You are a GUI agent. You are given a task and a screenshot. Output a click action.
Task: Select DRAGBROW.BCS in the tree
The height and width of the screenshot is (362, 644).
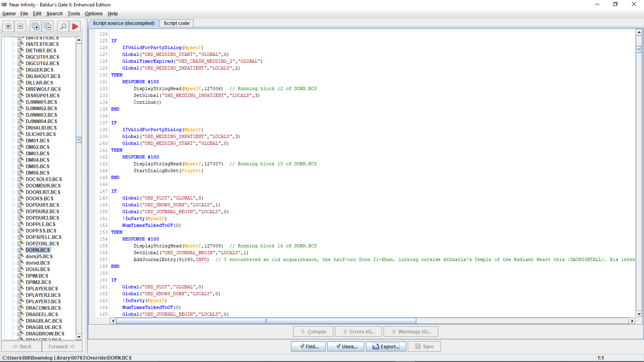[45, 333]
